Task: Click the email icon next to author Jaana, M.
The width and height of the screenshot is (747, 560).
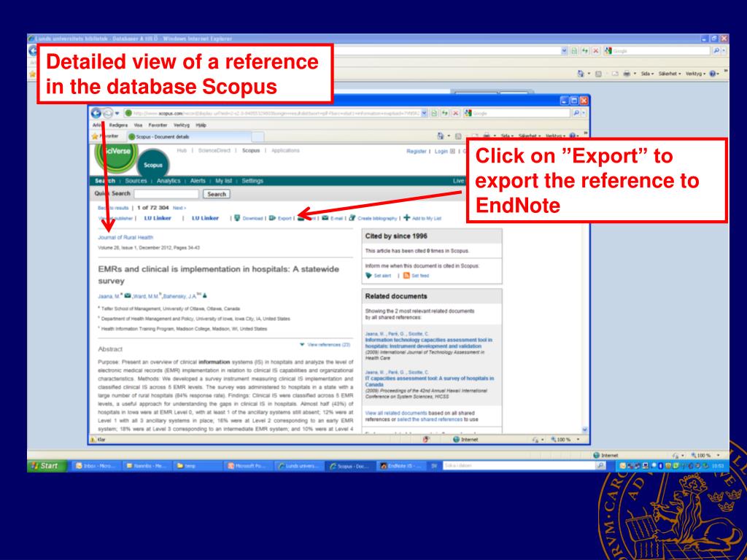Action: 128,296
